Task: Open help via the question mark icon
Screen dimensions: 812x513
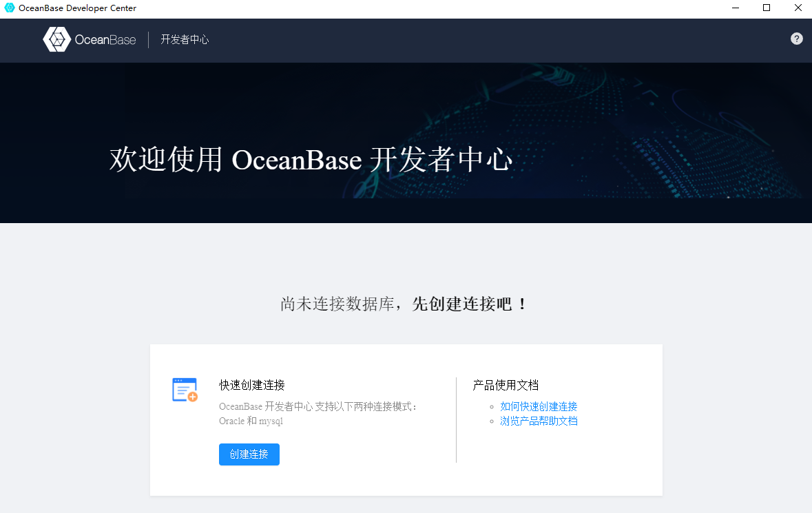Action: click(x=796, y=39)
